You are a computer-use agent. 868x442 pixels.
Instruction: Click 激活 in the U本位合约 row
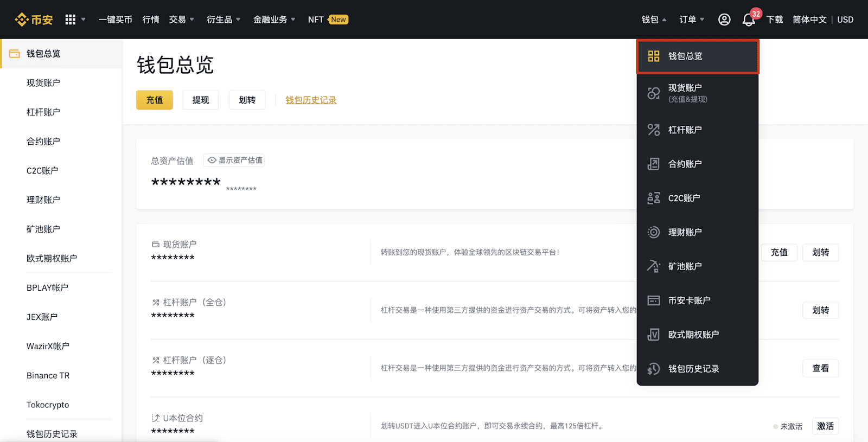coord(826,426)
